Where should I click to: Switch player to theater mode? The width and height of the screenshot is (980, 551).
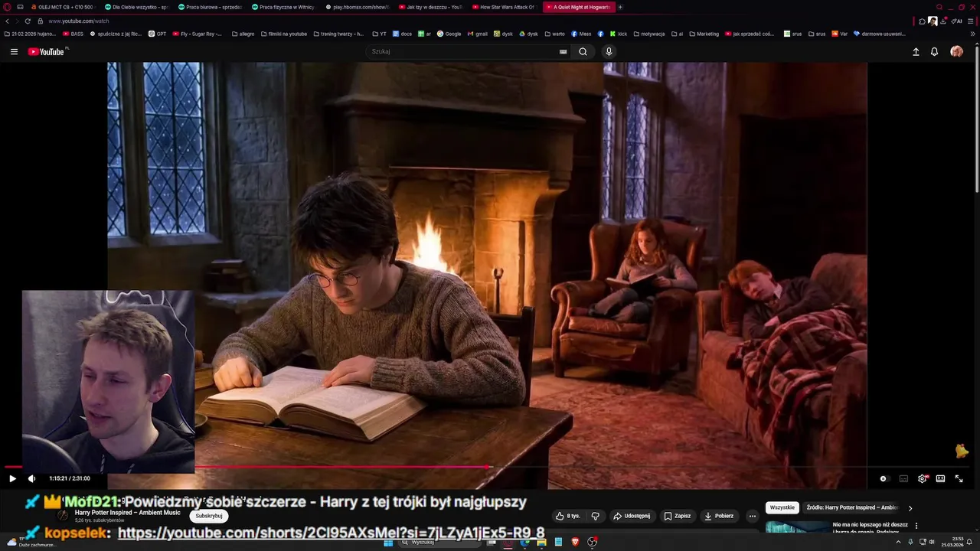940,478
